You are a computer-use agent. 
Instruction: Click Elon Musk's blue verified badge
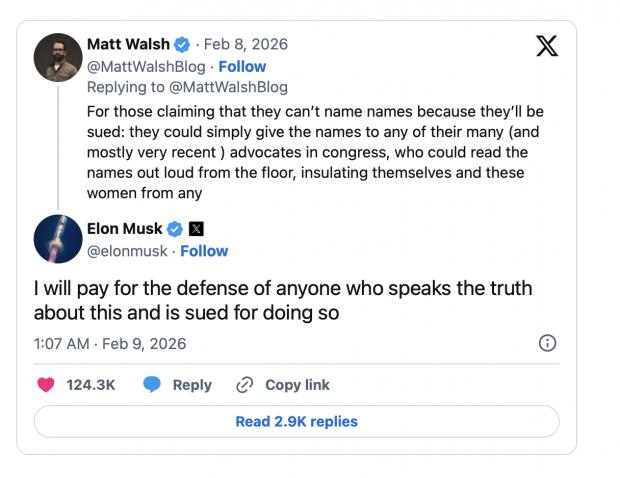(x=174, y=229)
